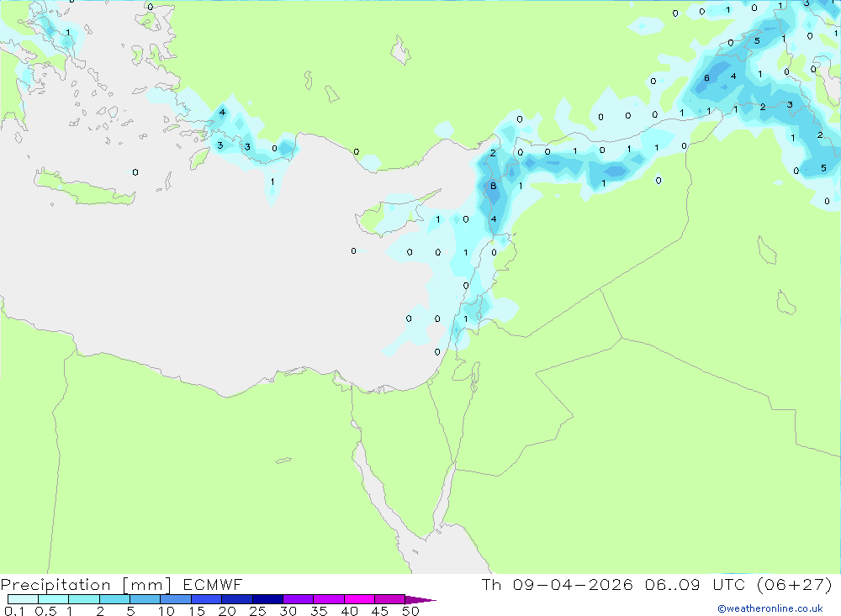Click the 'Precipitation [mm]' title text
Viewport: 841px width, 616px height.
pyautogui.click(x=87, y=585)
